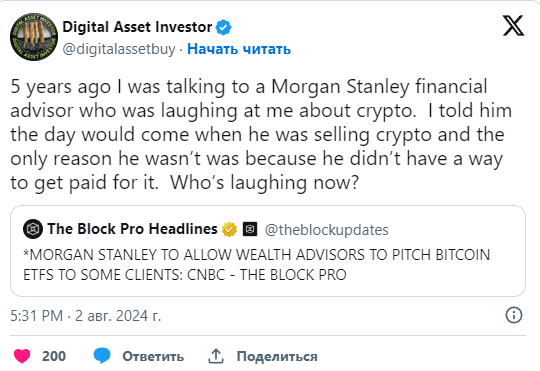Open the @theblockupdates handle
This screenshot has height=371, width=540.
(x=326, y=230)
